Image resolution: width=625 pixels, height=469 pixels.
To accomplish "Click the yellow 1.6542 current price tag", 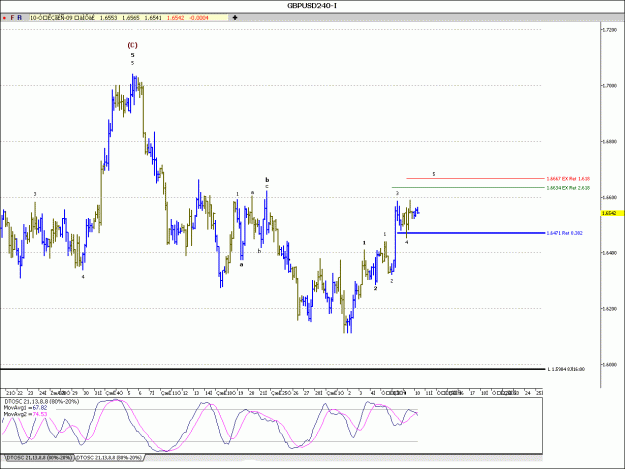I will coord(611,213).
